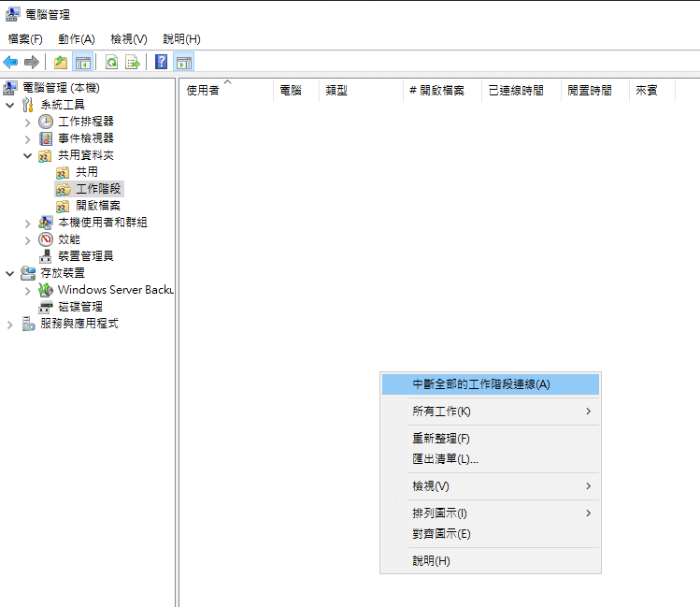The image size is (700, 607).
Task: Sort by the 使用者 column header
Action: (x=227, y=91)
